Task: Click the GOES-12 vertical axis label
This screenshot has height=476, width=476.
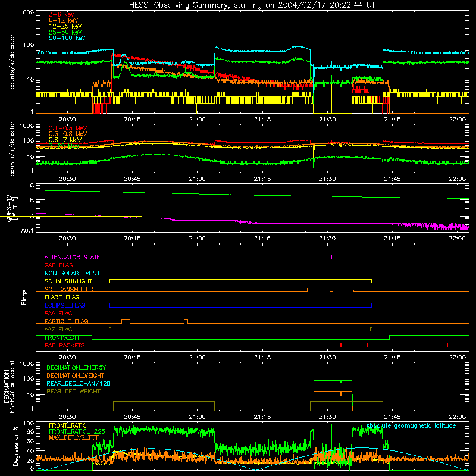Action: point(11,208)
